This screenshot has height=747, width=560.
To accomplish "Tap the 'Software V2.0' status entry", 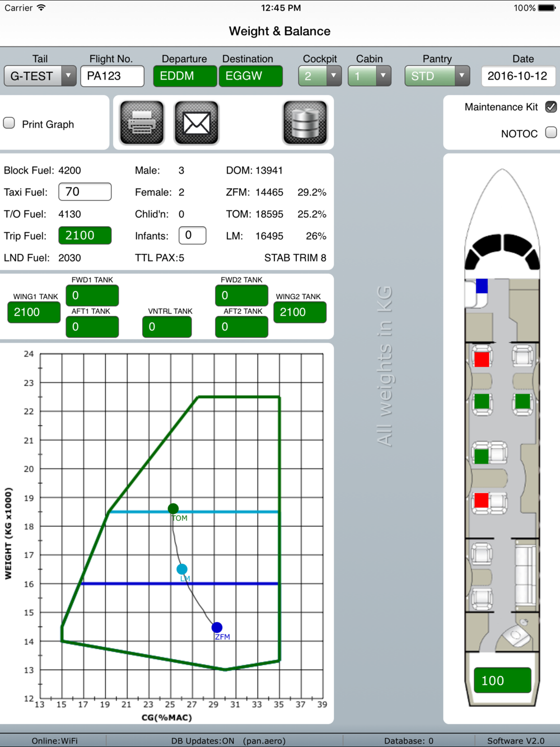I will 516,740.
